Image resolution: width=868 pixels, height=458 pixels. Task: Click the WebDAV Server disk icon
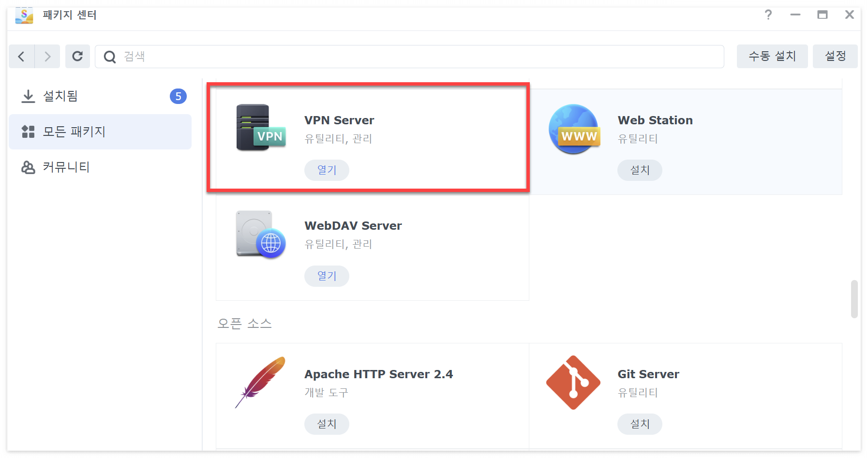pyautogui.click(x=261, y=235)
